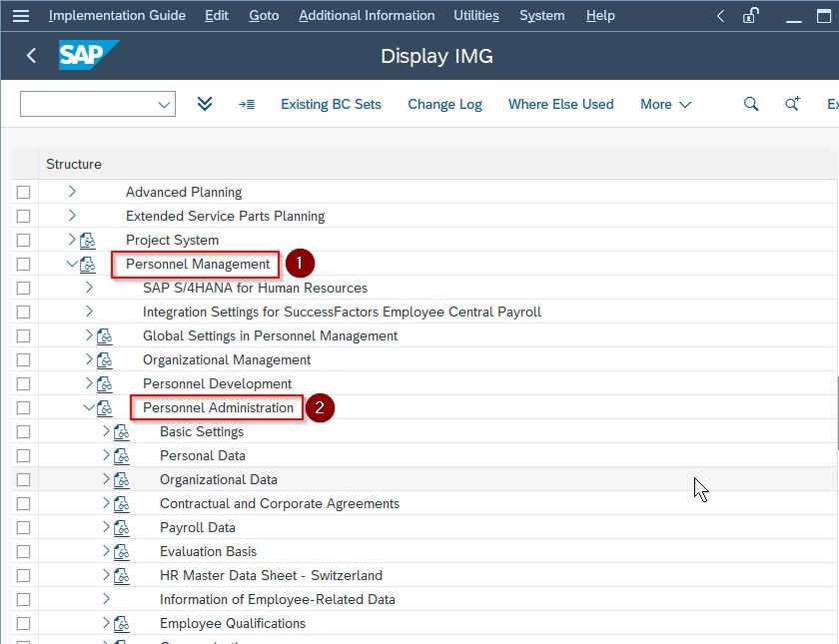The image size is (839, 644).
Task: Click the unlock session icon in title bar
Action: coord(751,16)
